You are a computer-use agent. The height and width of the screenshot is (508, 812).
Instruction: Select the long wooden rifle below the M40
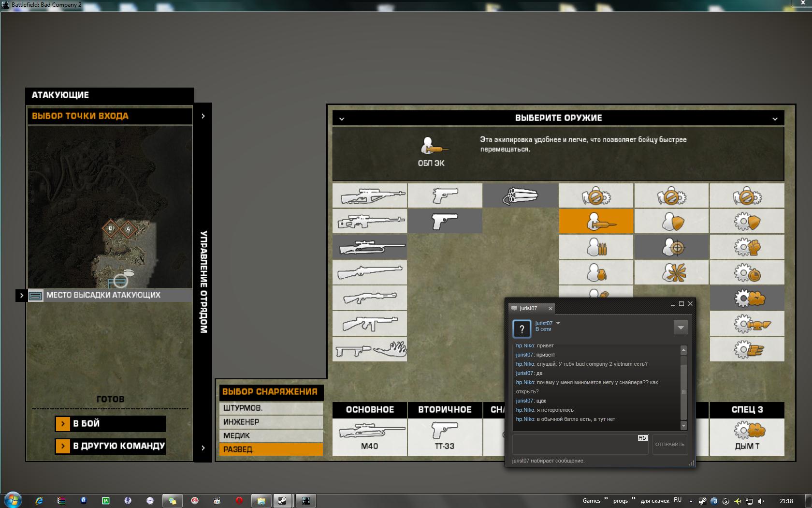(x=370, y=272)
